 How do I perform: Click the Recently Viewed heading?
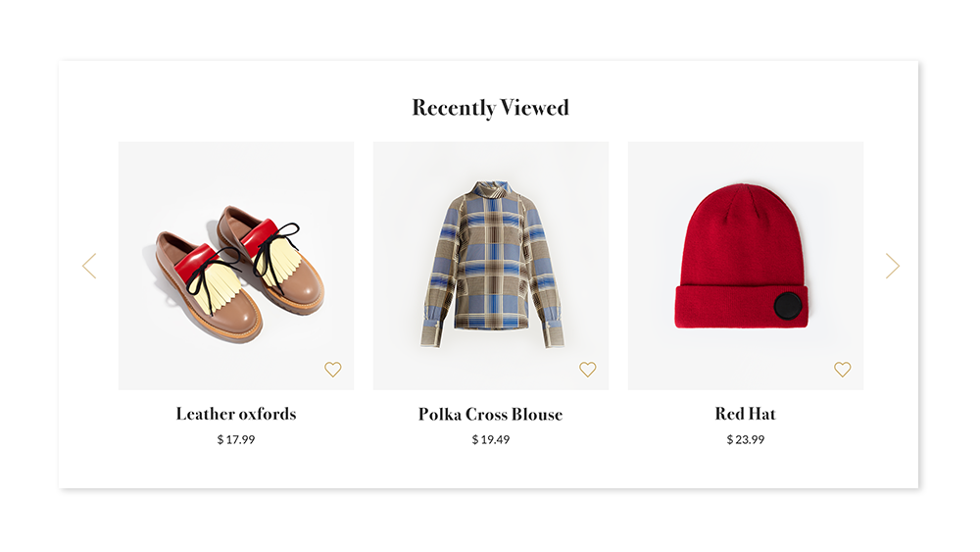491,108
